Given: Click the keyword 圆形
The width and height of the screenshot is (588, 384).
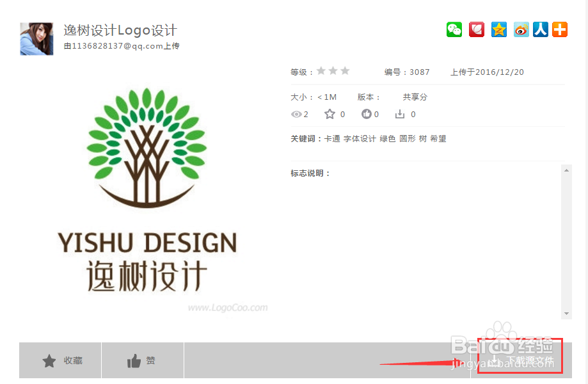Looking at the screenshot, I should tap(408, 139).
